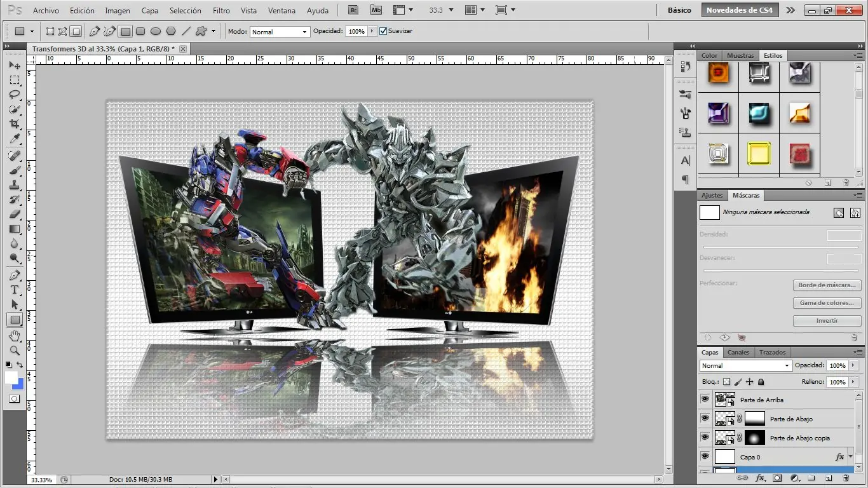Select the Clone Stamp tool
The height and width of the screenshot is (488, 868).
pyautogui.click(x=15, y=186)
